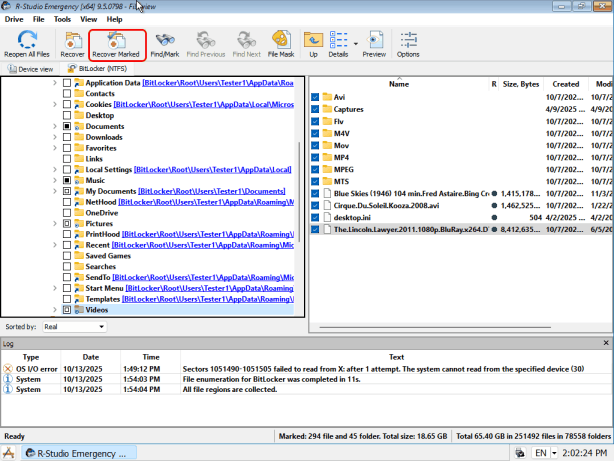The height and width of the screenshot is (461, 614).
Task: Sort file list by Name column
Action: [399, 84]
